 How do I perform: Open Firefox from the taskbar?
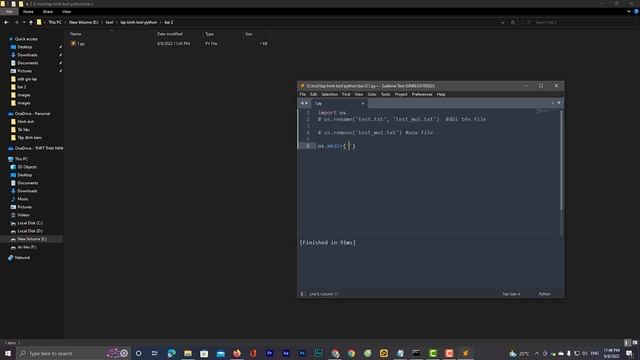click(x=237, y=353)
